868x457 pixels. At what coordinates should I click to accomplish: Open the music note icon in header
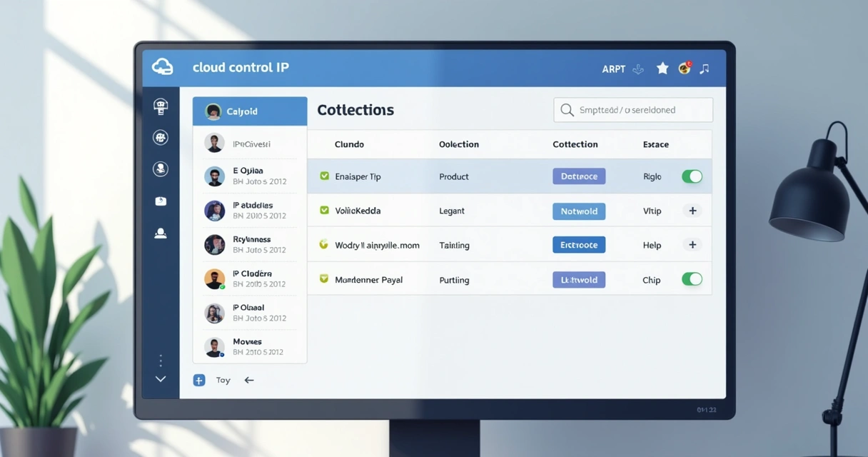(705, 69)
